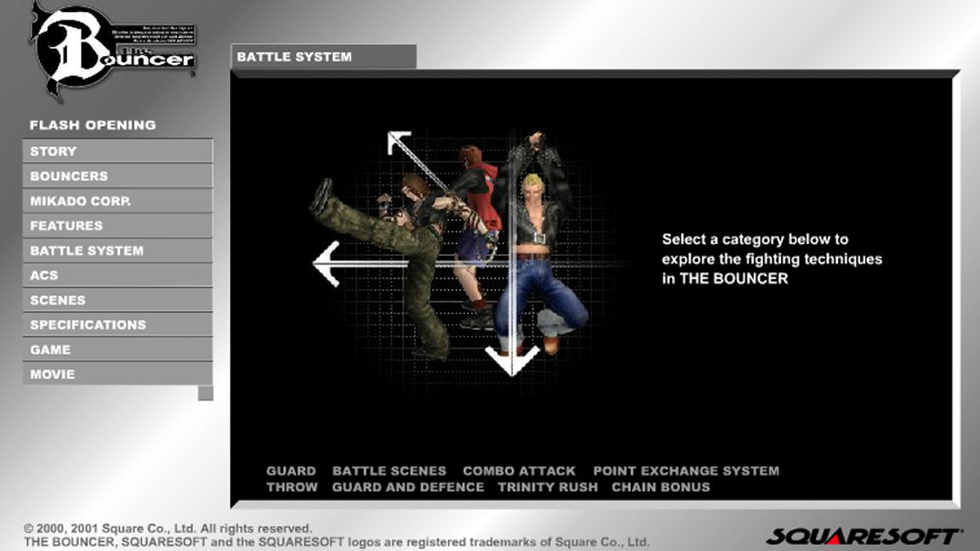The height and width of the screenshot is (551, 980).
Task: Open Specifications from the sidebar
Action: (117, 325)
